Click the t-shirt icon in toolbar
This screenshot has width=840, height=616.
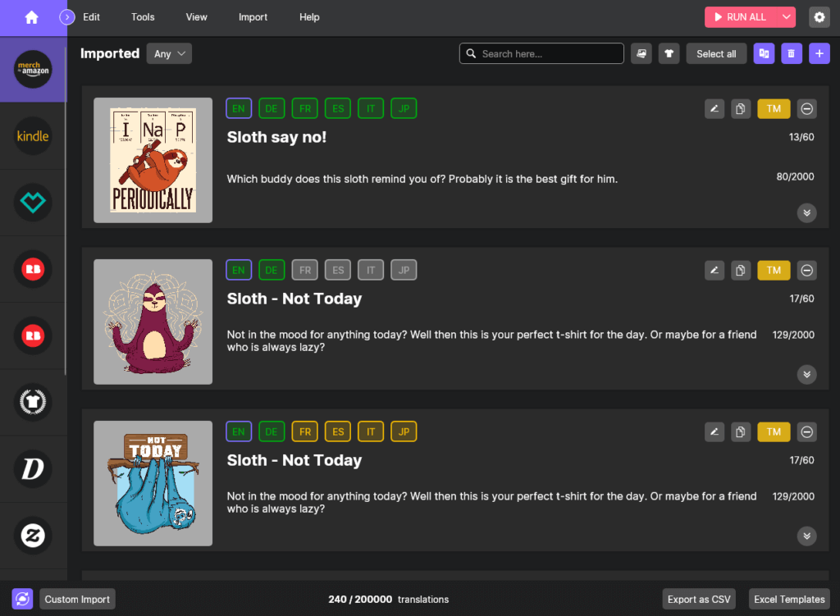tap(669, 54)
